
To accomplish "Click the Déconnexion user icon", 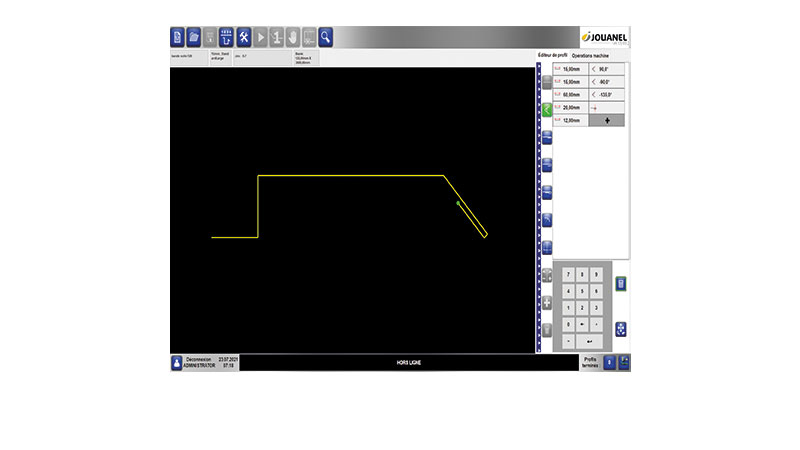I will tap(177, 363).
